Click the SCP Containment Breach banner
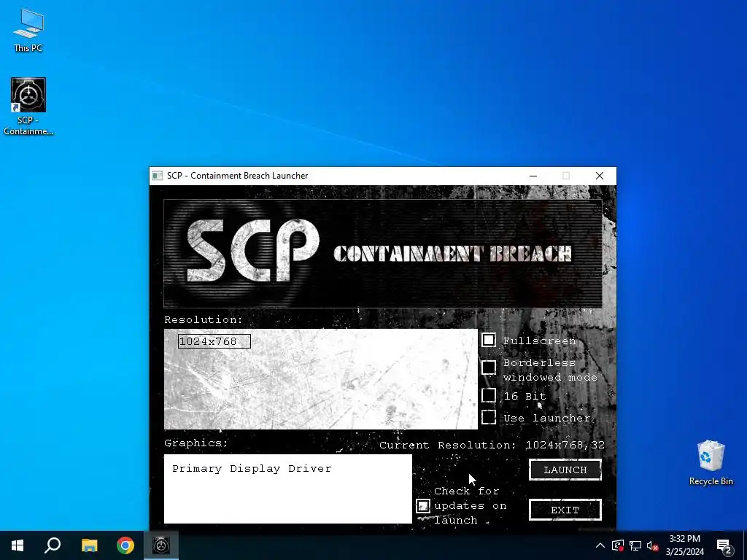747x560 pixels. 382,253
